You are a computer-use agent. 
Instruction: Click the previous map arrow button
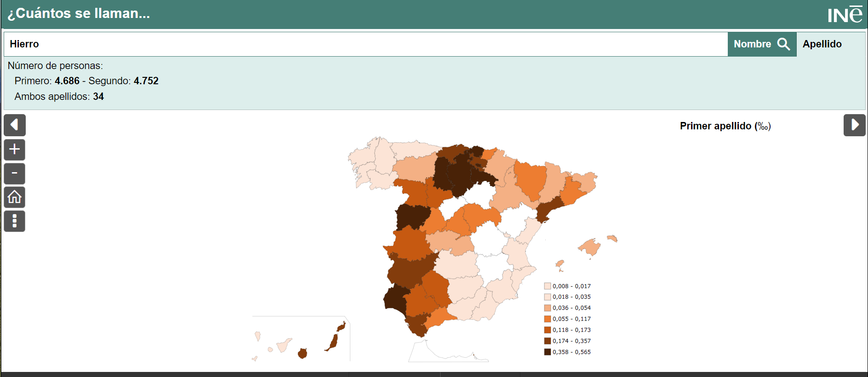click(x=15, y=125)
